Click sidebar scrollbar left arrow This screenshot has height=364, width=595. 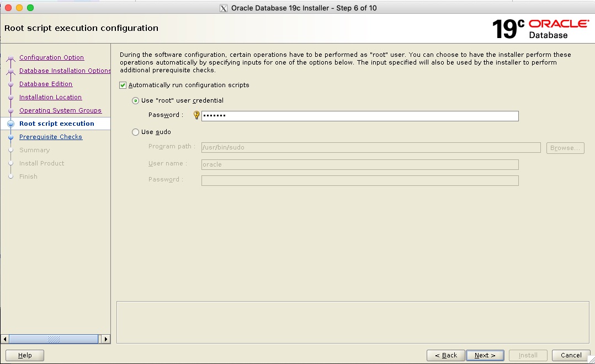5,339
